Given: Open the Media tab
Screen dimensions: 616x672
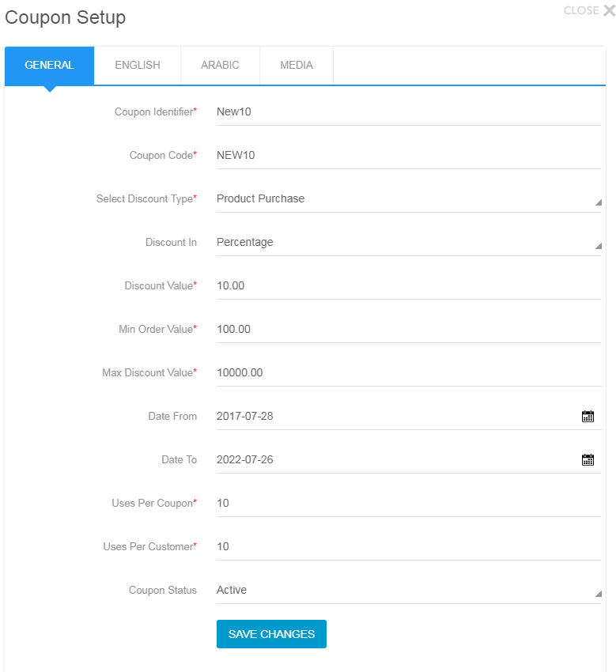Looking at the screenshot, I should click(297, 65).
